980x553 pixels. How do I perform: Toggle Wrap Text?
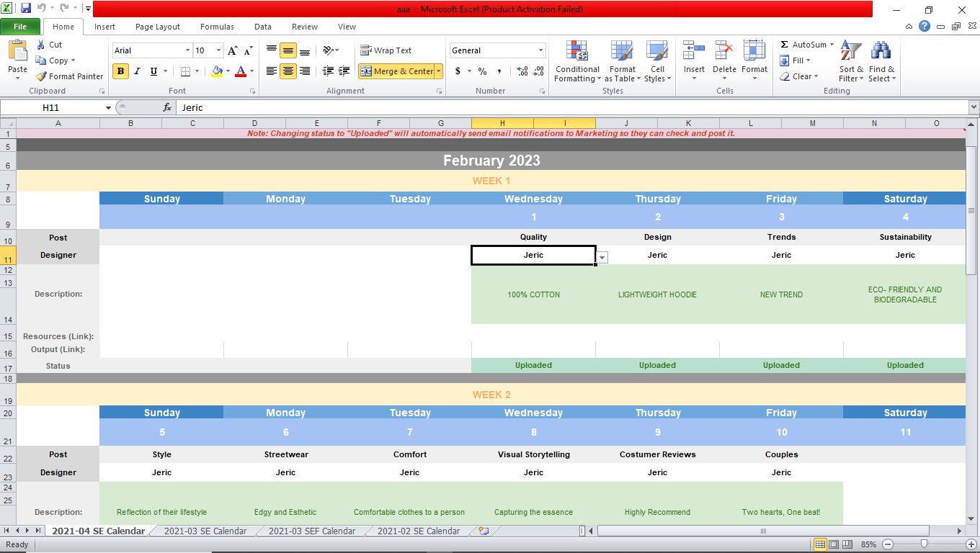[x=386, y=50]
